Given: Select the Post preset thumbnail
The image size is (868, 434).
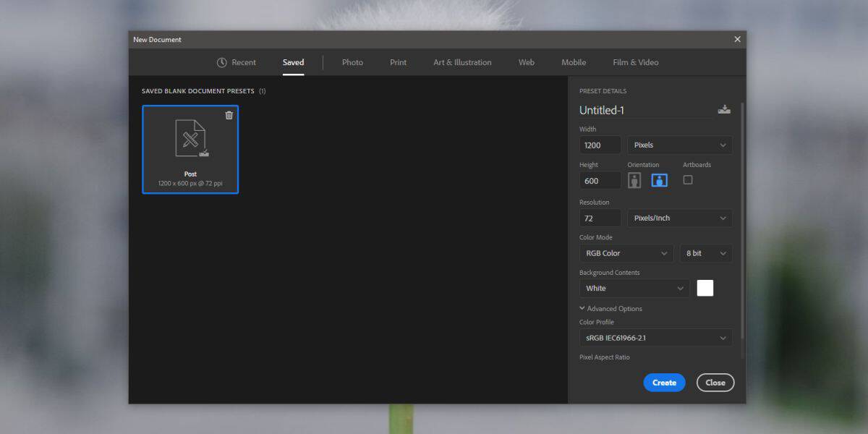Looking at the screenshot, I should pyautogui.click(x=190, y=145).
